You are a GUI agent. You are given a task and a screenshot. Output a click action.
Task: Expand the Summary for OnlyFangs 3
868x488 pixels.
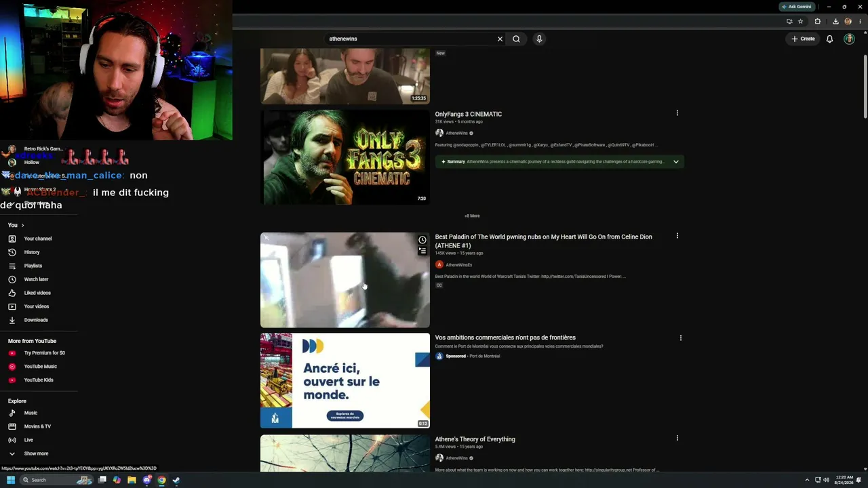[x=559, y=161]
